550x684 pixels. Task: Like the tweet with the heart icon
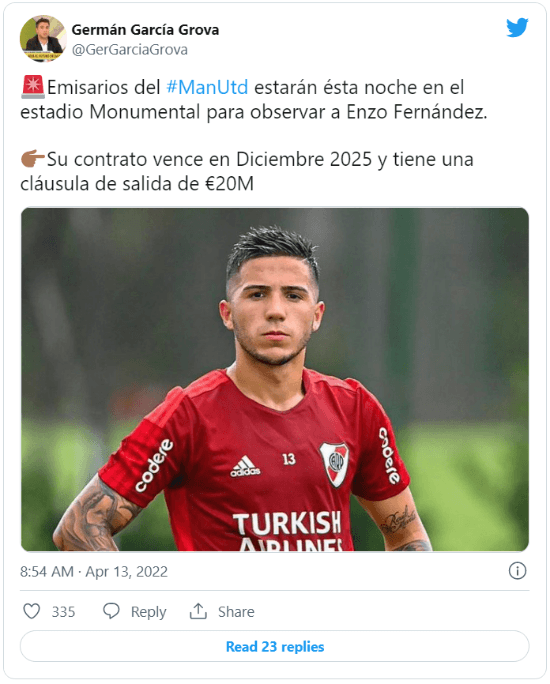tap(31, 611)
